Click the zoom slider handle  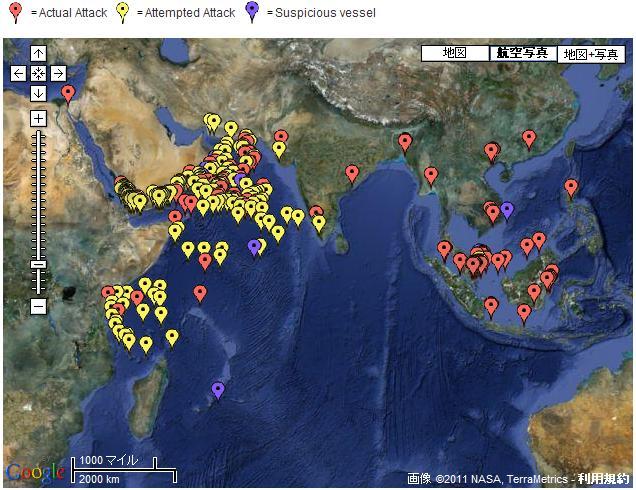click(x=38, y=264)
